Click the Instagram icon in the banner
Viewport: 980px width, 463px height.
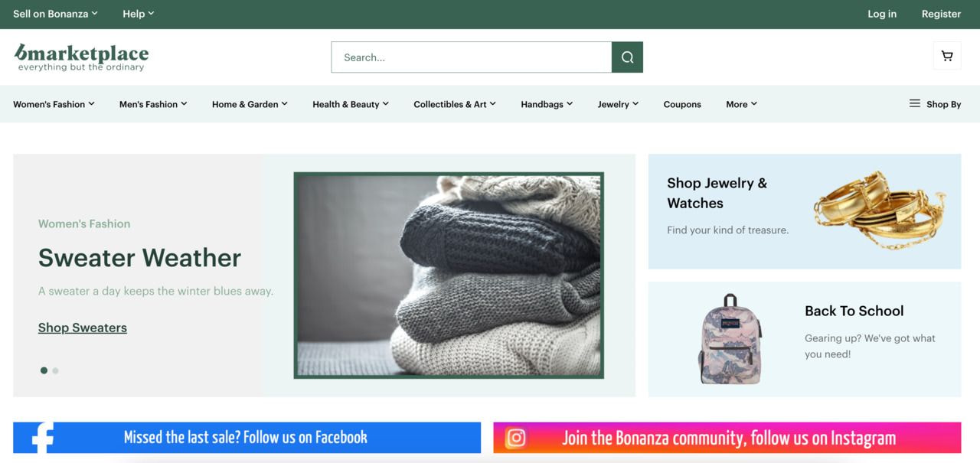[514, 437]
